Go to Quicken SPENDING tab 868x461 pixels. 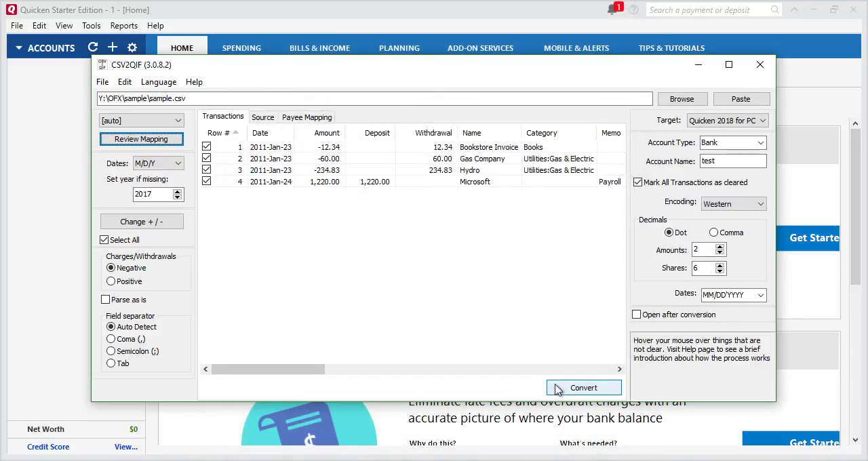click(241, 48)
